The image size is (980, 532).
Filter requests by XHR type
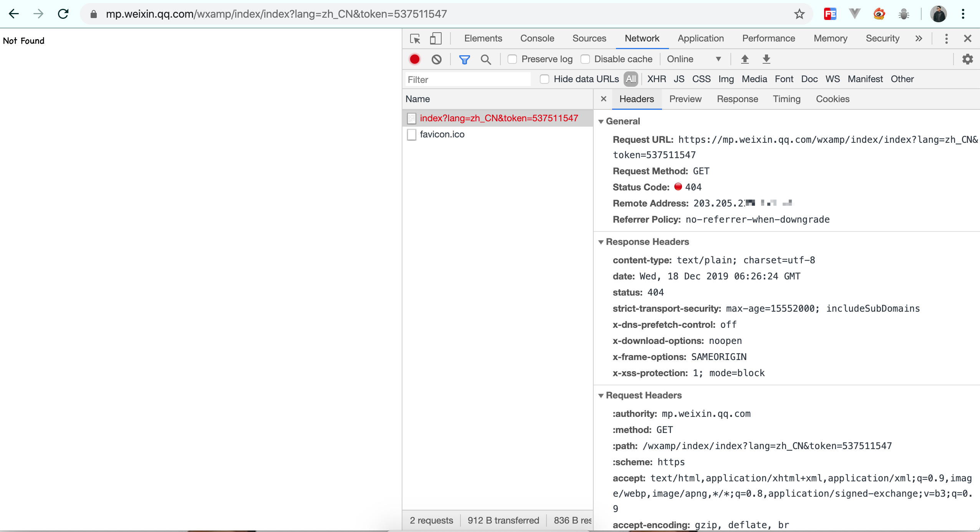click(x=656, y=79)
